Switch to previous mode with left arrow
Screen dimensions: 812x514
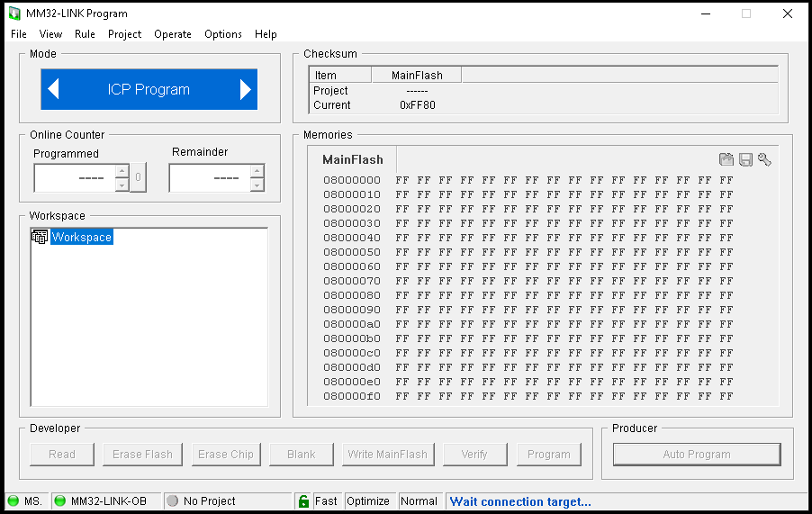pyautogui.click(x=53, y=89)
